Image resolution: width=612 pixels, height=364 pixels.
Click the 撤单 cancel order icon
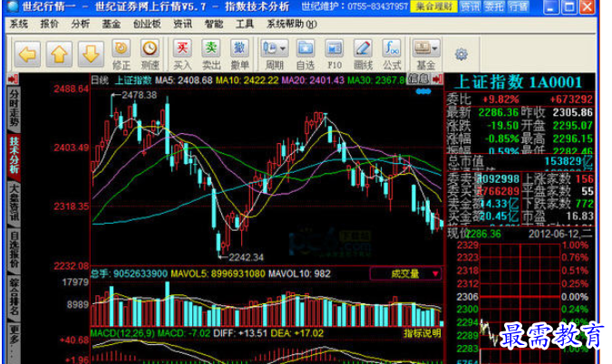(x=239, y=54)
